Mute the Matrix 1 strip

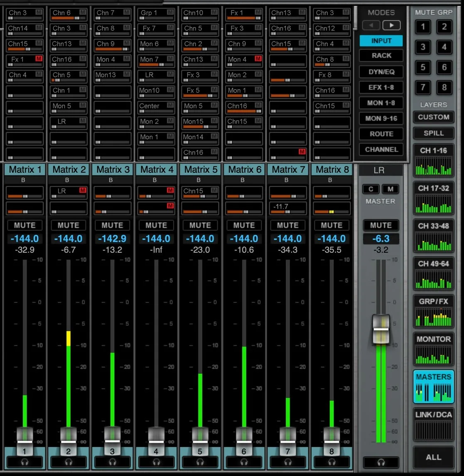25,225
